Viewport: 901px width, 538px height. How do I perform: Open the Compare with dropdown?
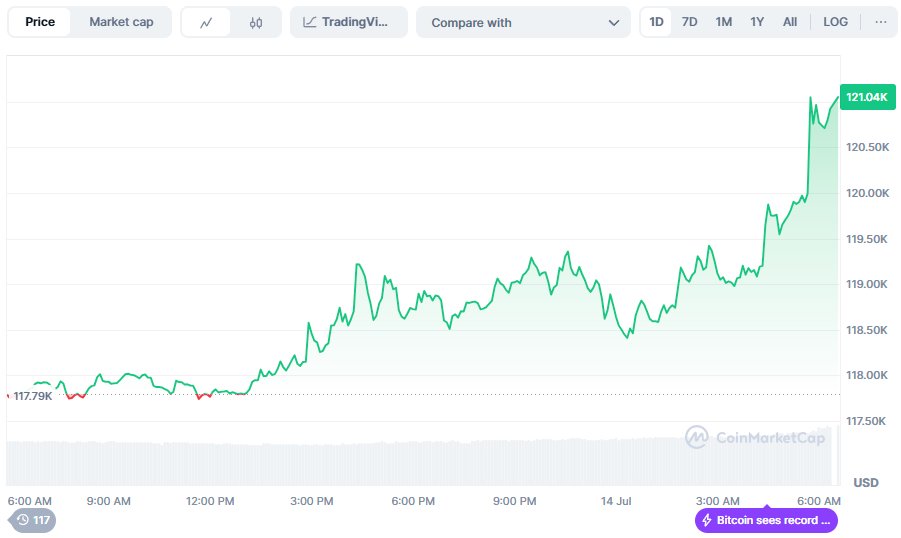523,22
